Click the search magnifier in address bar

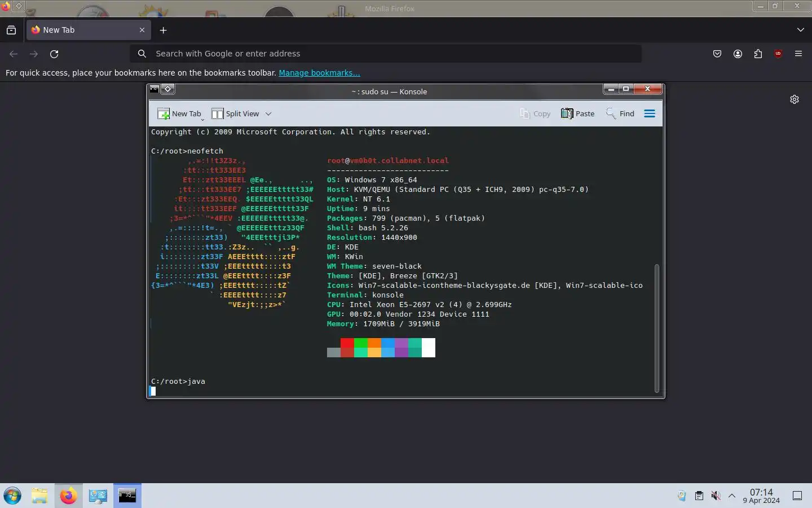pos(142,54)
